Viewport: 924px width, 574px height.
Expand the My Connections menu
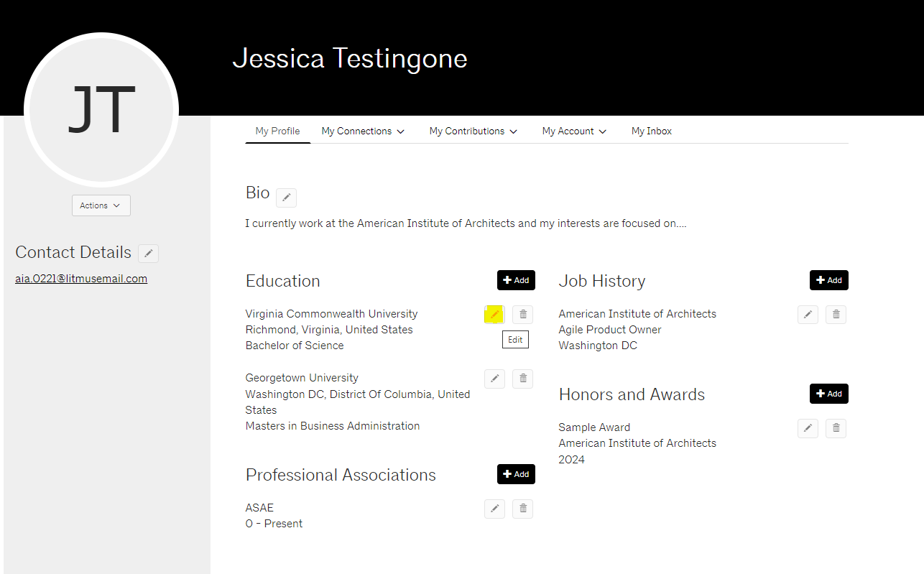point(363,131)
